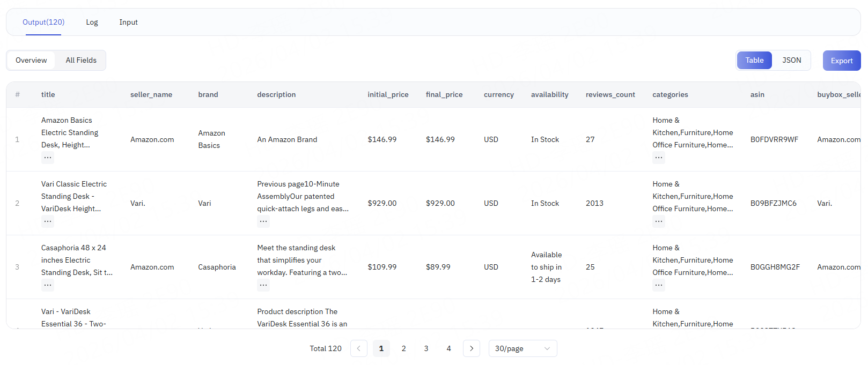Expand the Vari Classic Electric Standing Desk title

[48, 221]
